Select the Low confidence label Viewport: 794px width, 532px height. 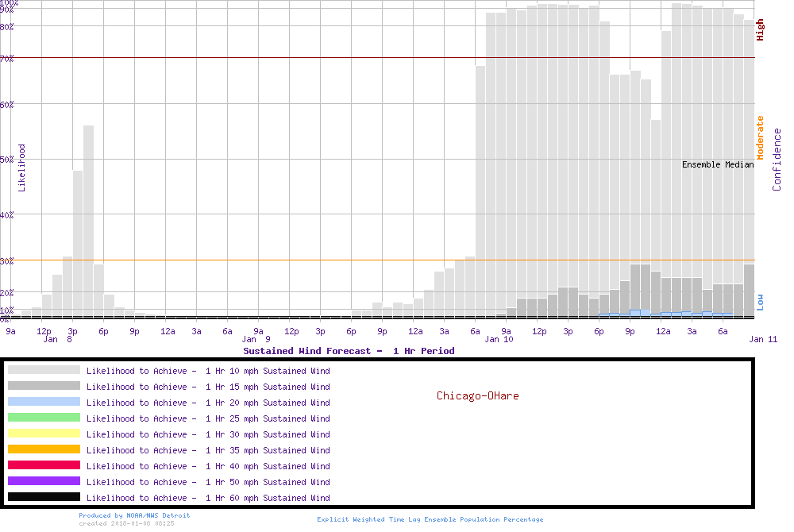coord(760,301)
